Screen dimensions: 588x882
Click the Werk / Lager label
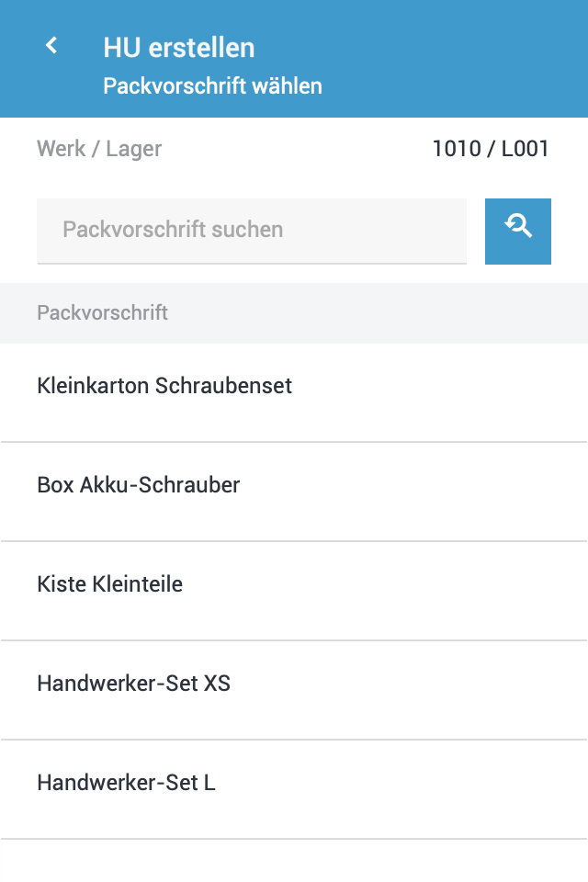[x=99, y=149]
